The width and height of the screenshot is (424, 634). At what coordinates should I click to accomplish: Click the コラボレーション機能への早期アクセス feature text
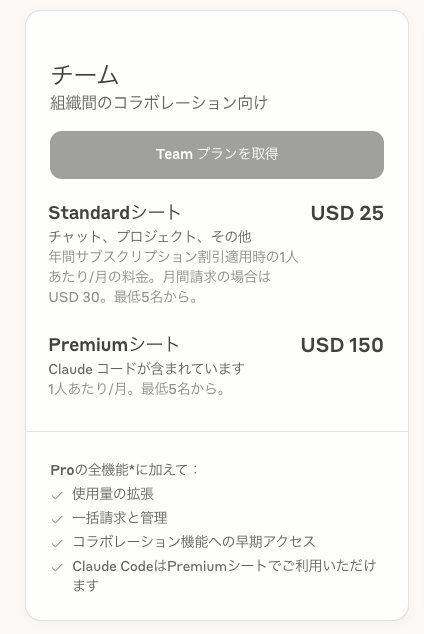click(194, 541)
